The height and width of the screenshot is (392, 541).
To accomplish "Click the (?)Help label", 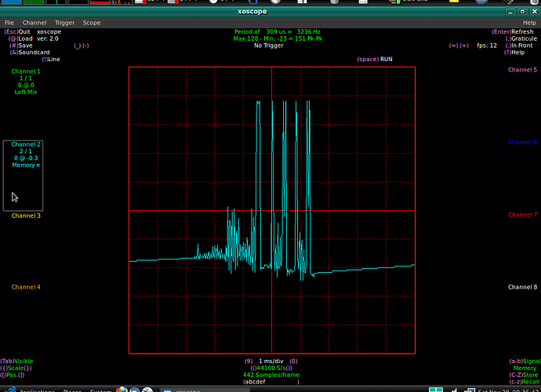I will [514, 53].
